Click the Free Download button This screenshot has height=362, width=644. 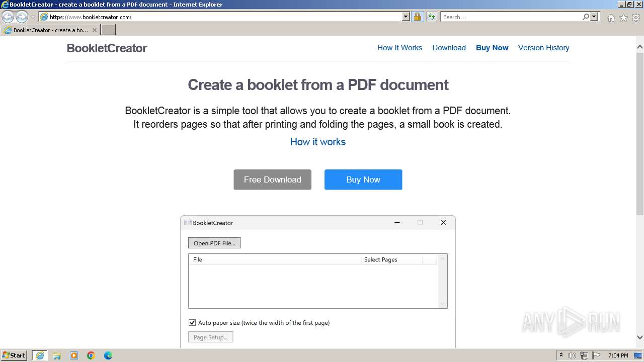[x=272, y=179]
